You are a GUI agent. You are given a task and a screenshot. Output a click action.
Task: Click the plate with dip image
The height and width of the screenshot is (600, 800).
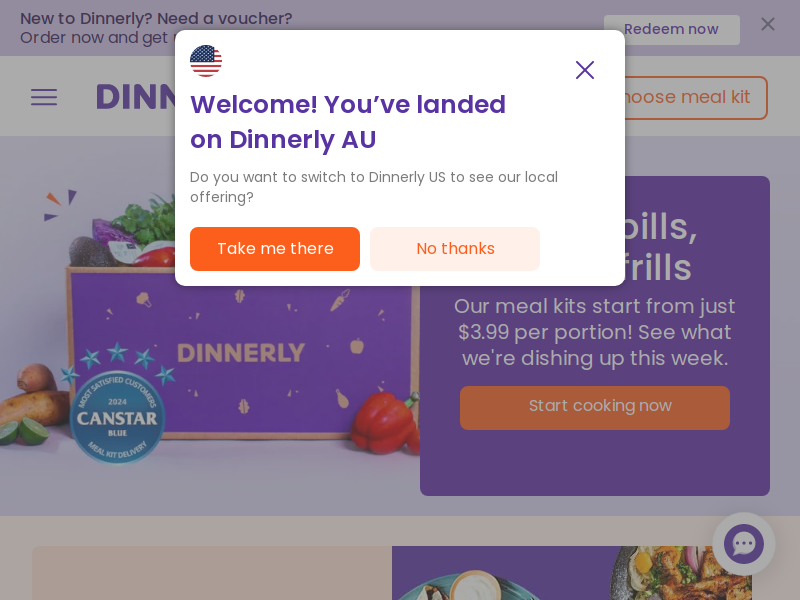469,586
